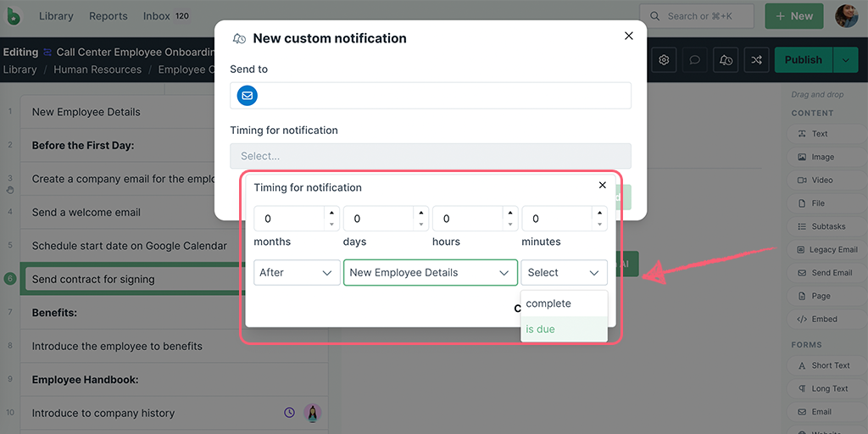
Task: Click into the days number field
Action: point(377,219)
